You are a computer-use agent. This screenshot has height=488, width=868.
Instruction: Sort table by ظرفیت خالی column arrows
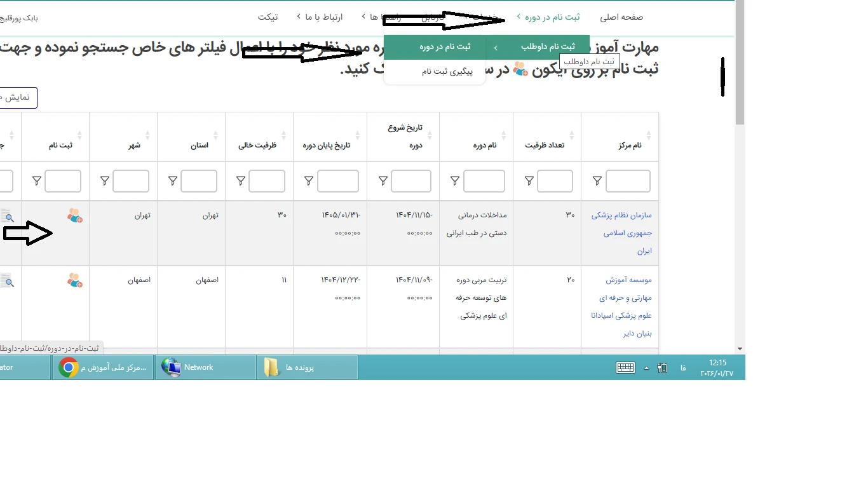285,135
